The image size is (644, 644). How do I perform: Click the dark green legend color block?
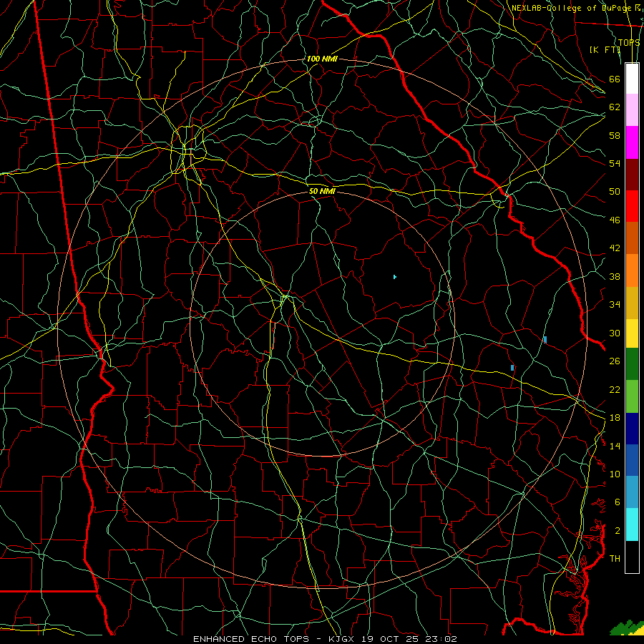pos(632,364)
